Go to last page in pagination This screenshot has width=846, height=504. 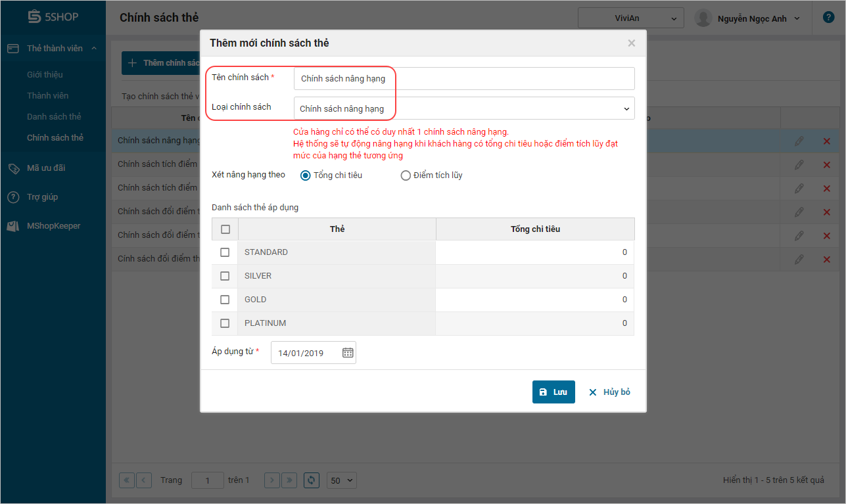(x=289, y=480)
